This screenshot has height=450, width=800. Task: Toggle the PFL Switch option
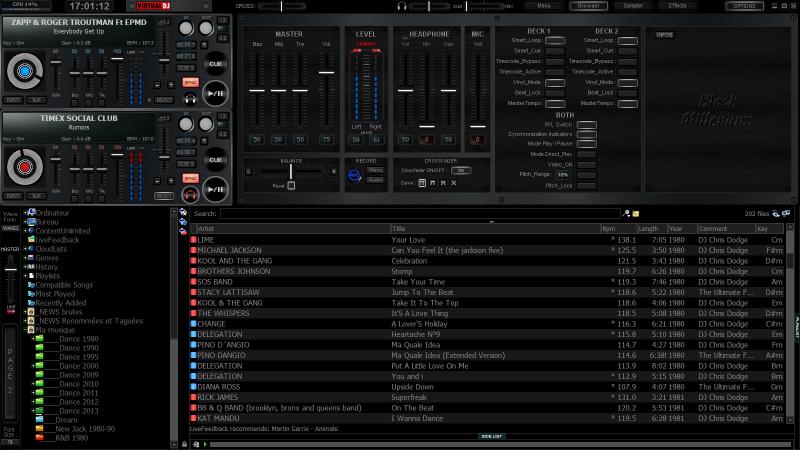pos(587,125)
